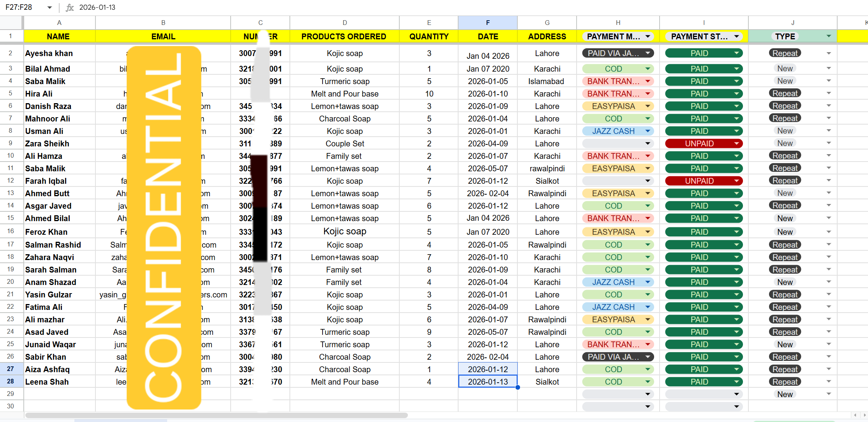Viewport: 868px width, 422px height.
Task: Open Bilal Ahmad's COD payment method dropdown
Action: pos(647,69)
